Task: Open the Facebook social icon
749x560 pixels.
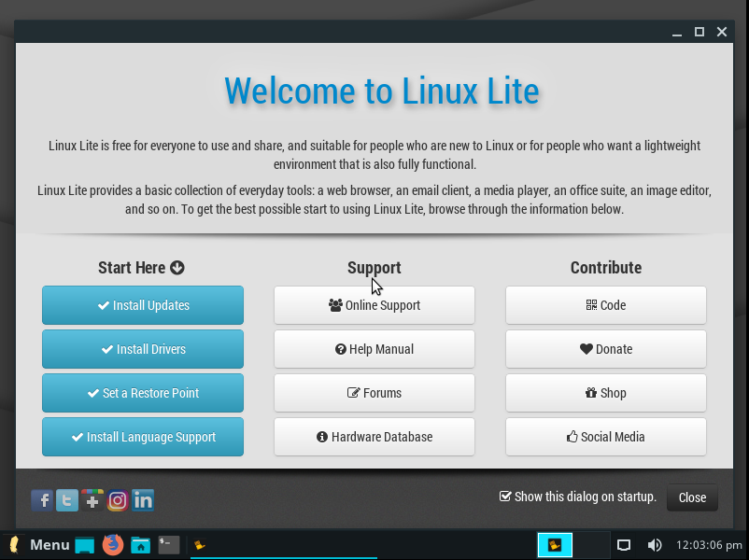Action: coord(42,500)
